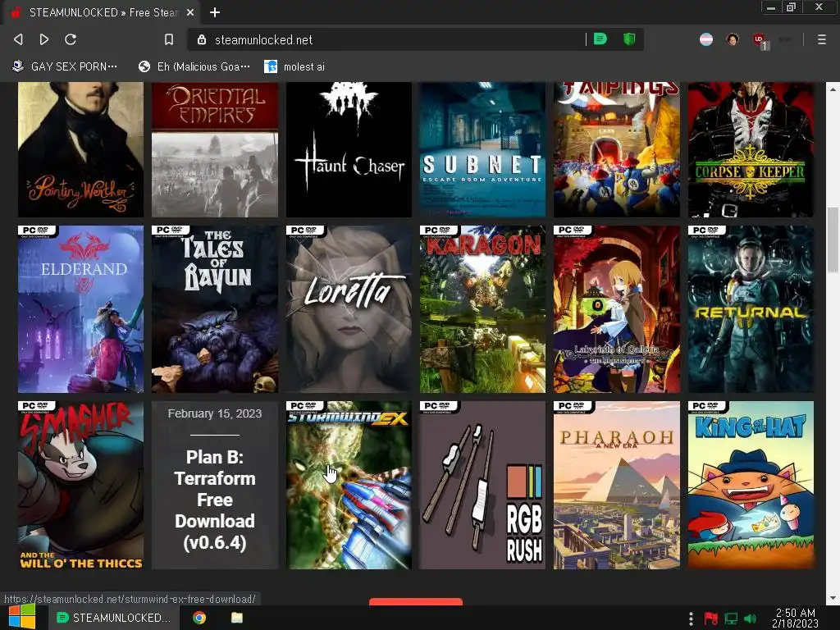Select the STEAMUNLOCKED browser tab

coord(102,12)
